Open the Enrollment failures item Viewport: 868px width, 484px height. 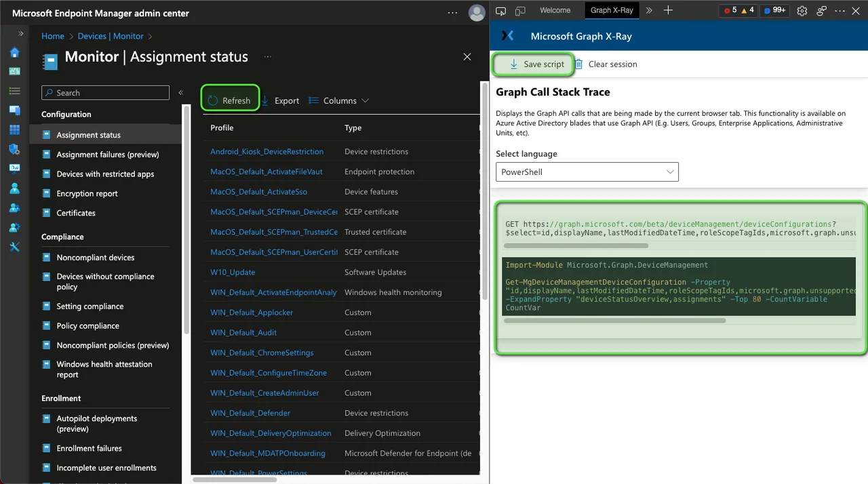(x=106, y=449)
